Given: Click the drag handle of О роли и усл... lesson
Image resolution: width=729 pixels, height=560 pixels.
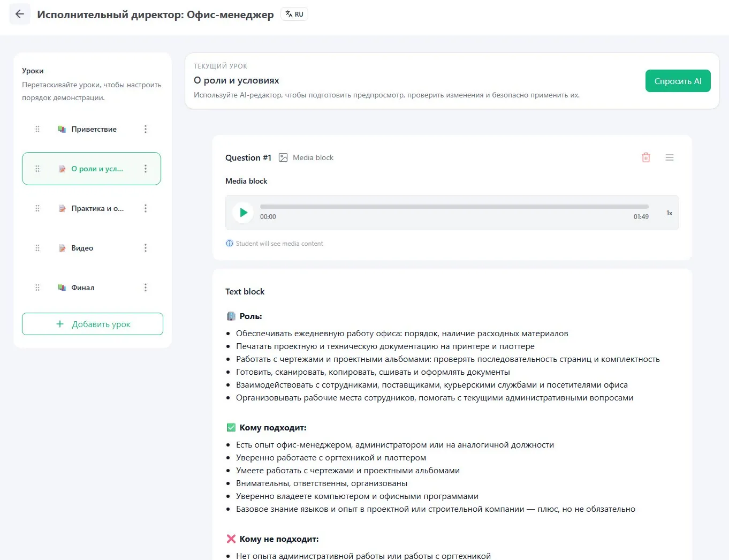Looking at the screenshot, I should [x=37, y=169].
